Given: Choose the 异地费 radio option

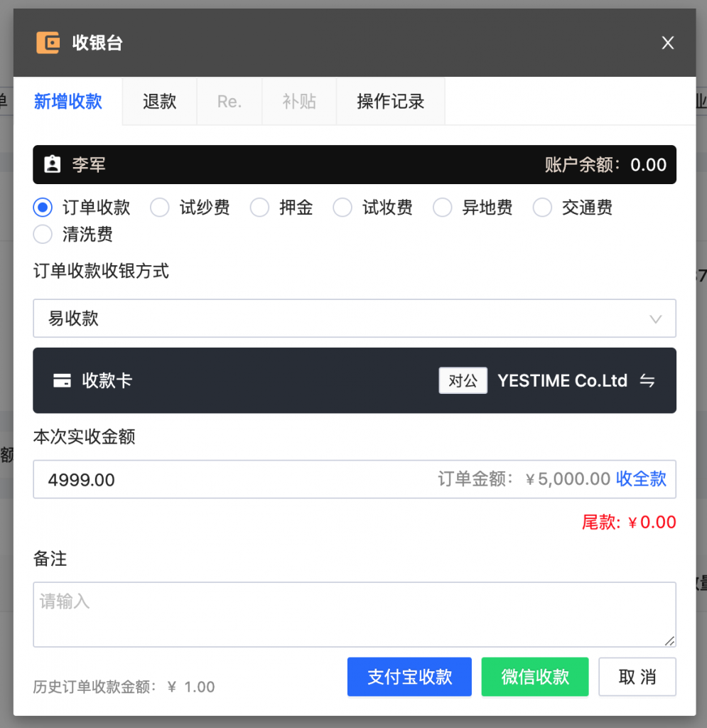Looking at the screenshot, I should [x=443, y=208].
